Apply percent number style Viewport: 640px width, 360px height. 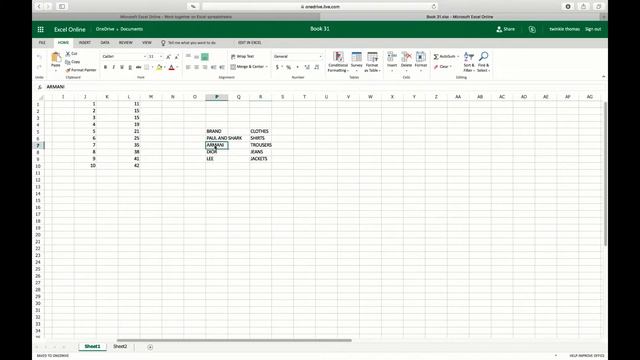289,67
